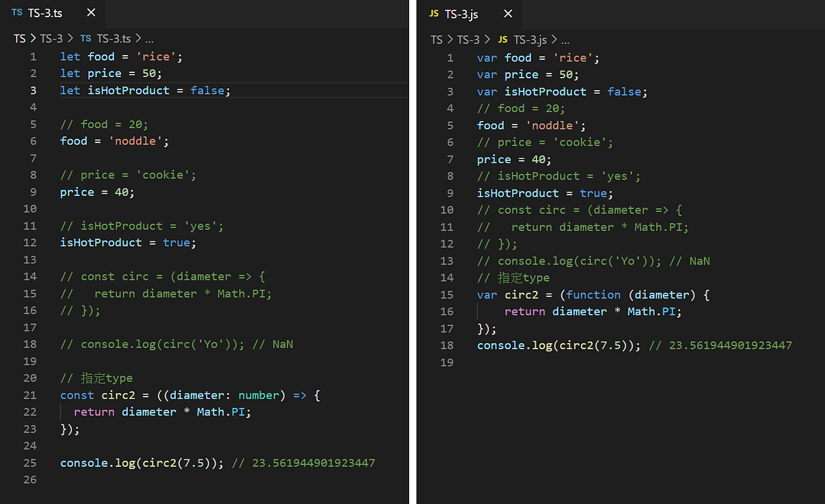Click the TypeScript file icon in the left breadcrumb
Viewport: 825px width, 504px height.
85,39
